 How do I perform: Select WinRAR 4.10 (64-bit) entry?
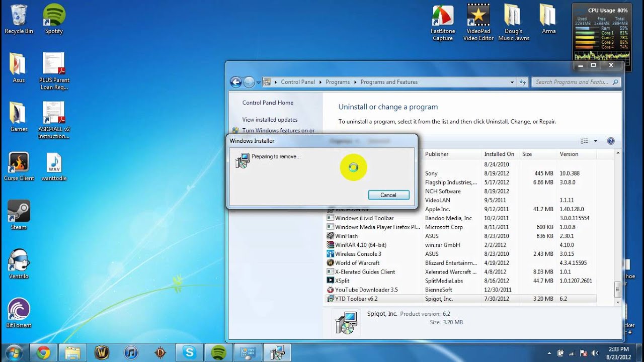click(461, 245)
